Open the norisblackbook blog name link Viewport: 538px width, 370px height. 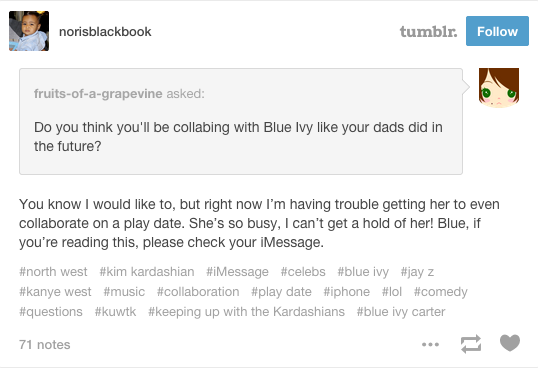pos(105,32)
